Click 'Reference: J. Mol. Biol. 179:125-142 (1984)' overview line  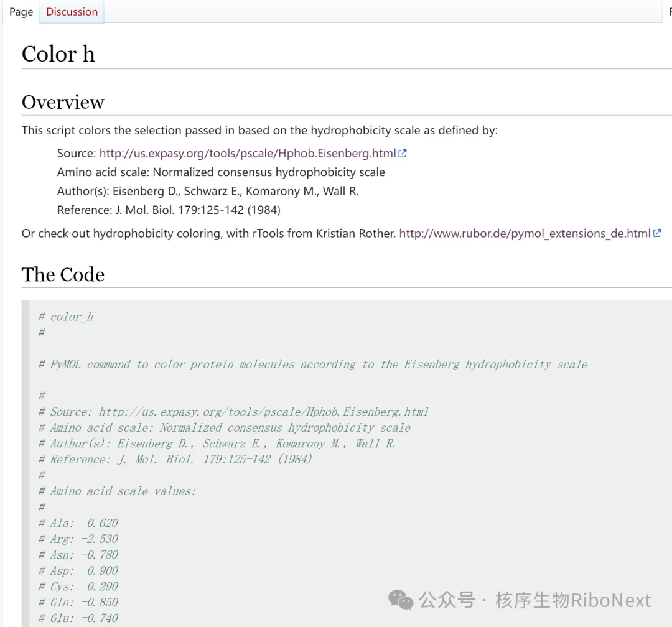click(x=169, y=210)
